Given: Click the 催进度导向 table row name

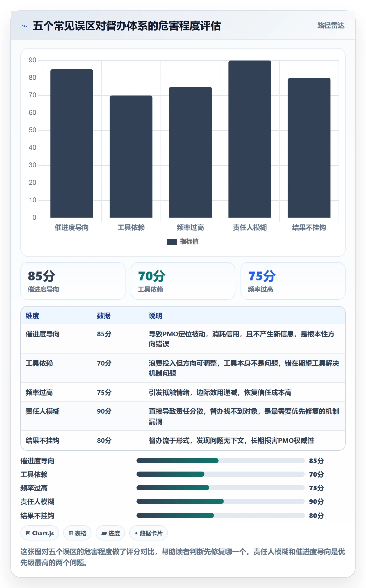Looking at the screenshot, I should tap(43, 334).
